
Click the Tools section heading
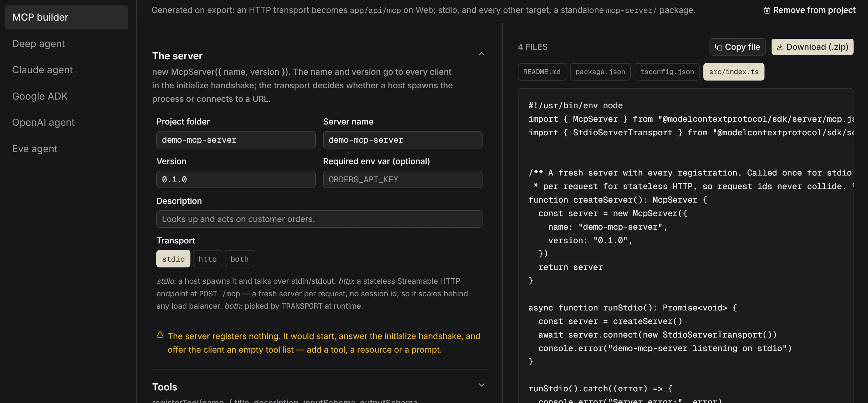tap(165, 387)
